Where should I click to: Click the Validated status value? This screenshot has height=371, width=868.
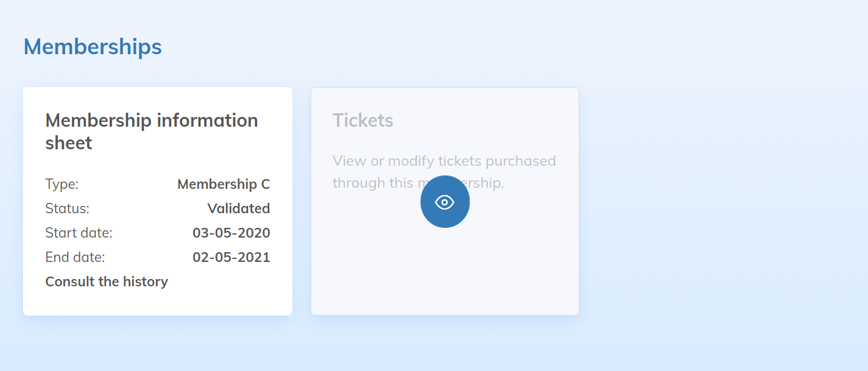238,208
